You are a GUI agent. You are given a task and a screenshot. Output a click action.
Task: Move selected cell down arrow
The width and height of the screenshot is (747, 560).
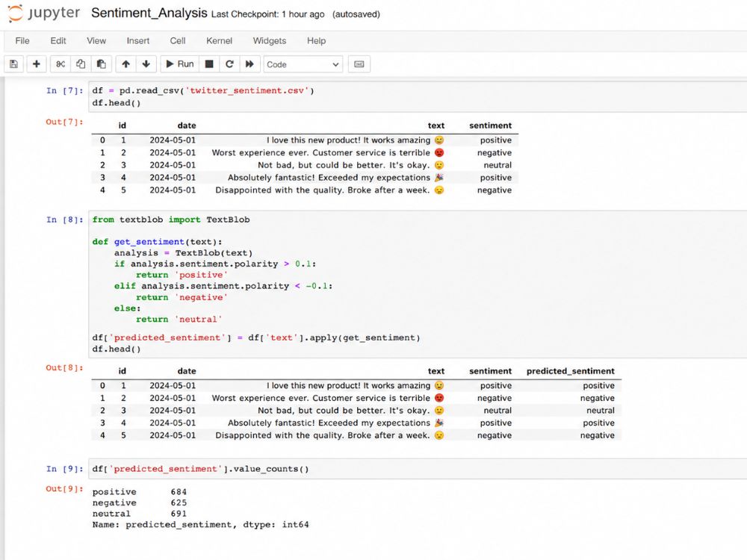tap(146, 64)
